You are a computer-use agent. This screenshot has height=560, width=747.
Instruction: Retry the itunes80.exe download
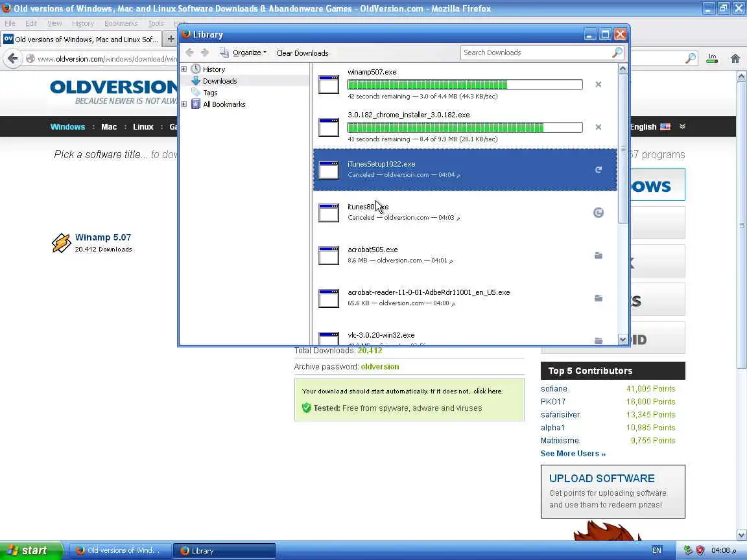click(x=599, y=213)
